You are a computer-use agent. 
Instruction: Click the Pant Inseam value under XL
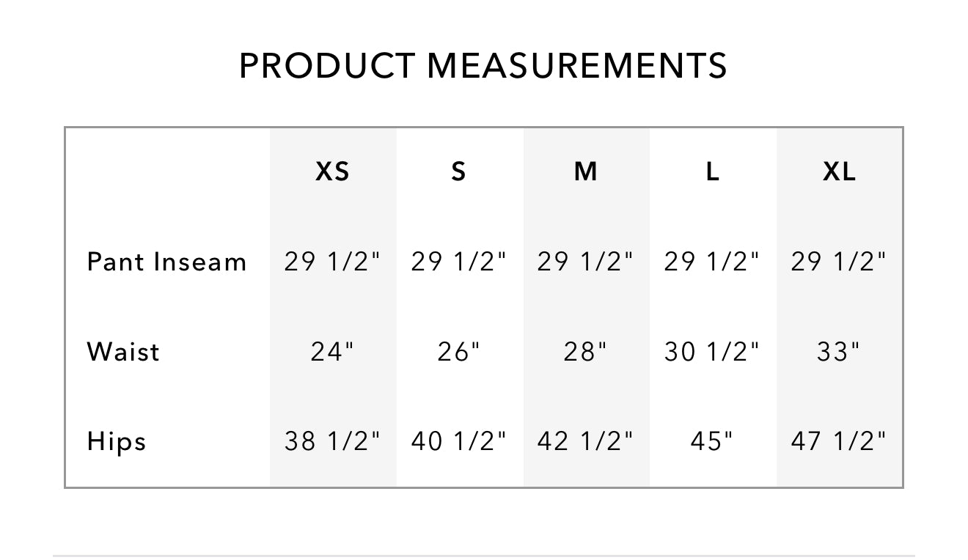(x=838, y=262)
